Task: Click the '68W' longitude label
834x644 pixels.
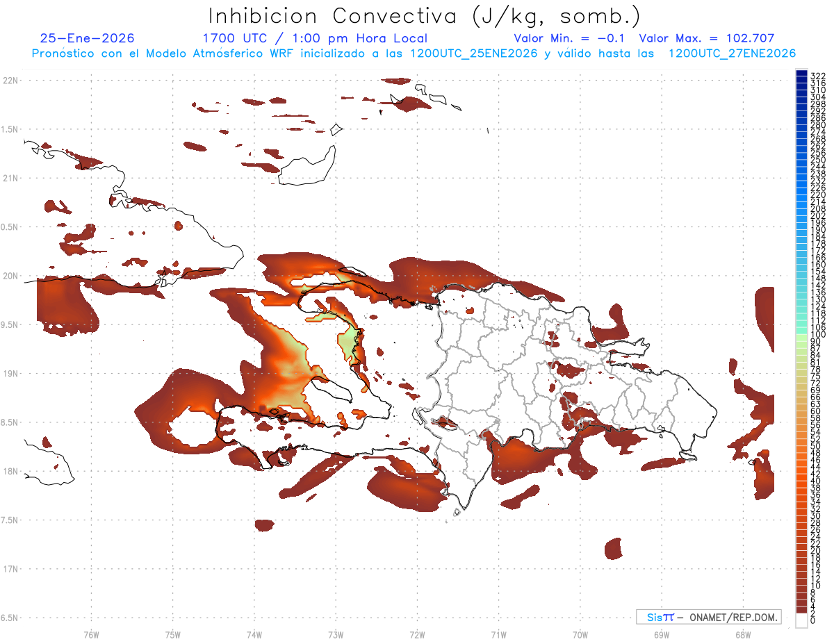Action: 743,634
